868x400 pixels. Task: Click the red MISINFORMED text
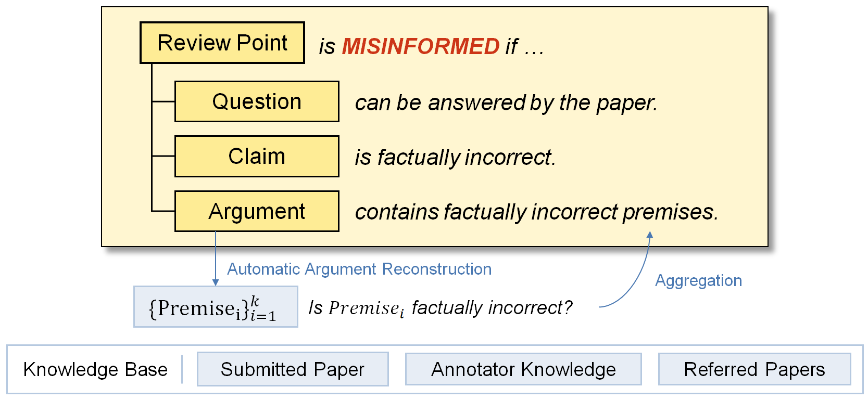tap(421, 46)
